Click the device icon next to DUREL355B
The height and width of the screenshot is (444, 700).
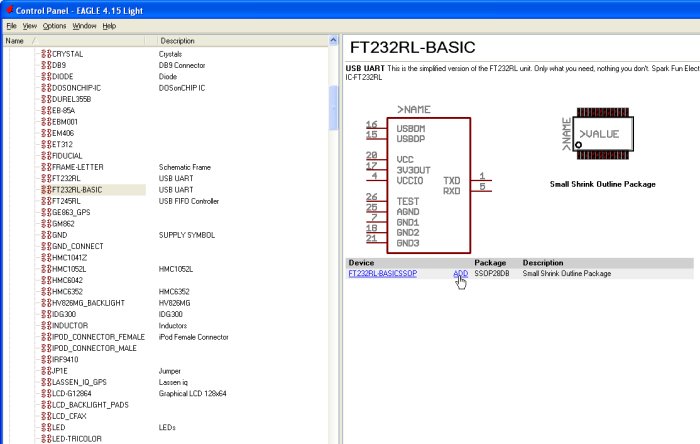click(x=46, y=99)
